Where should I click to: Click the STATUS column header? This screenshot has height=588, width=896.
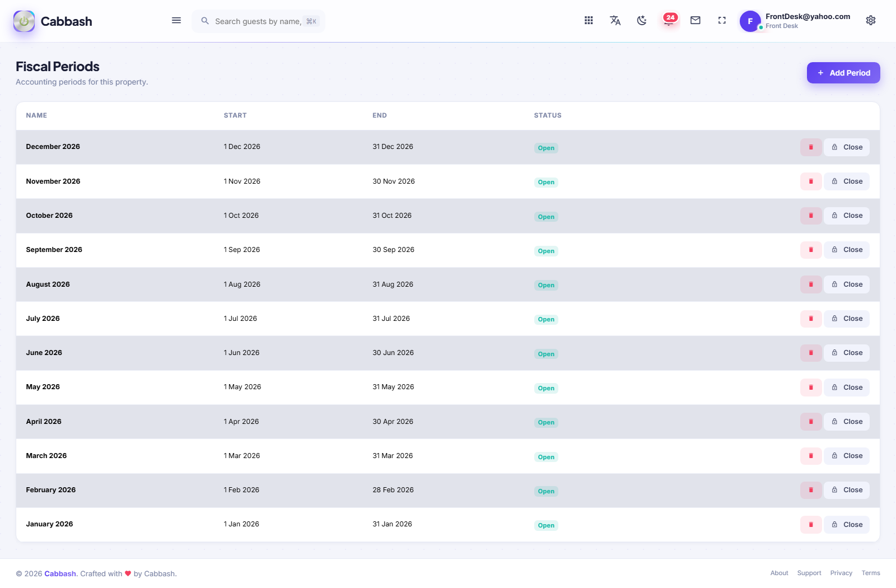[548, 115]
